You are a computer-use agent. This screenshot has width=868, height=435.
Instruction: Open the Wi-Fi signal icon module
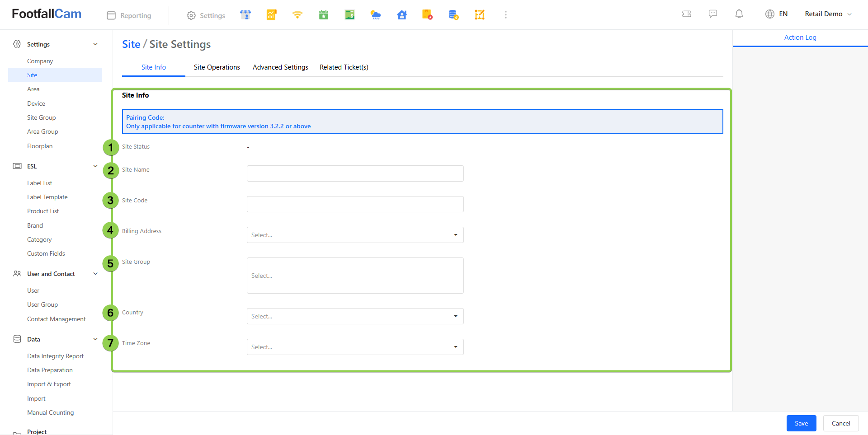[x=297, y=15]
